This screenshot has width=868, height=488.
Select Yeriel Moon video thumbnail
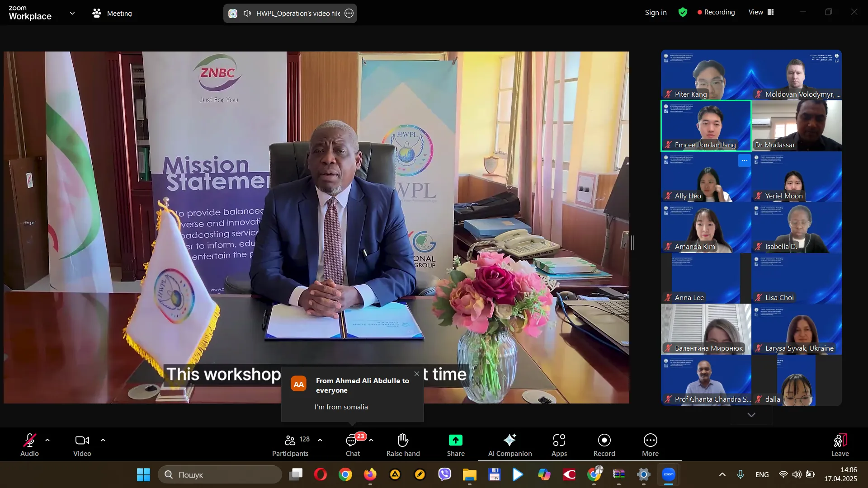797,177
